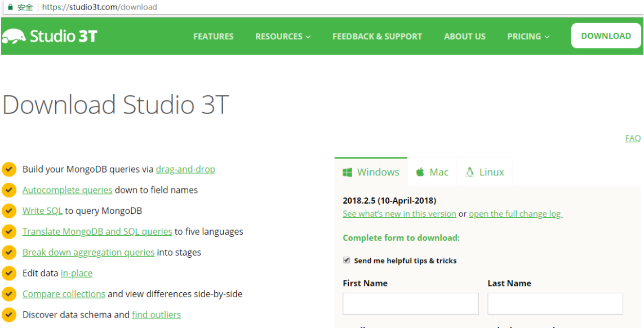Click the Apple logo icon on Mac tab
Viewport: 644px width, 330px height.
(420, 172)
